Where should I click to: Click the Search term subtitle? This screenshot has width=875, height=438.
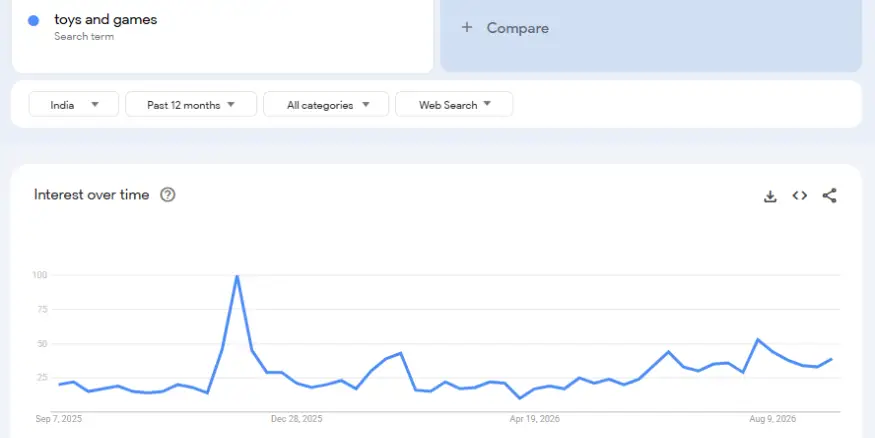pos(84,36)
